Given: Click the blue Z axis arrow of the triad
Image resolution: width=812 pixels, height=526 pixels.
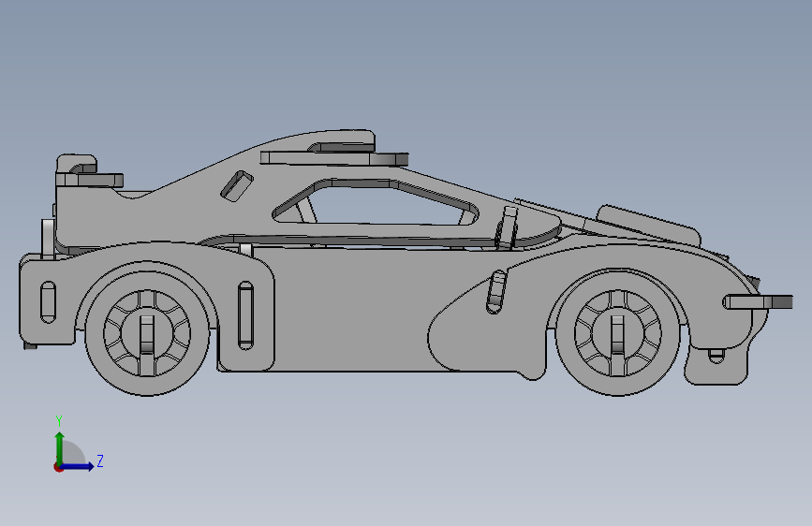Looking at the screenshot, I should (79, 466).
